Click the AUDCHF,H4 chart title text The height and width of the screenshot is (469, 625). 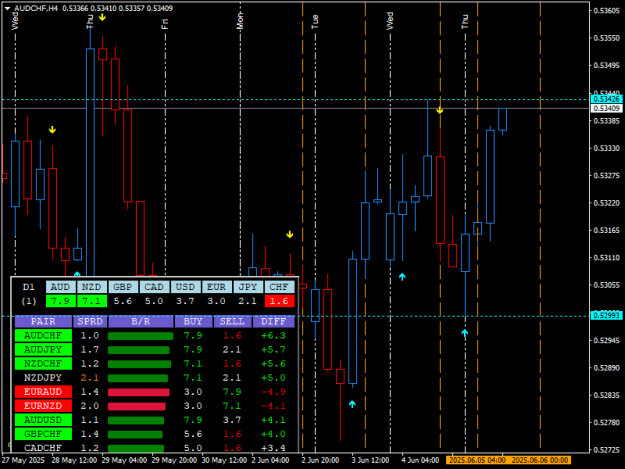(36, 8)
